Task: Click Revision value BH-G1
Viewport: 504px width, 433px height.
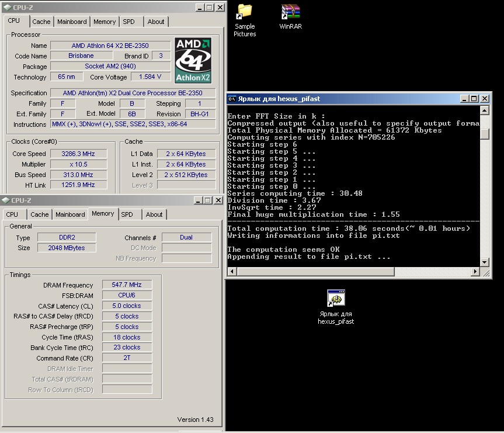Action: pyautogui.click(x=200, y=114)
